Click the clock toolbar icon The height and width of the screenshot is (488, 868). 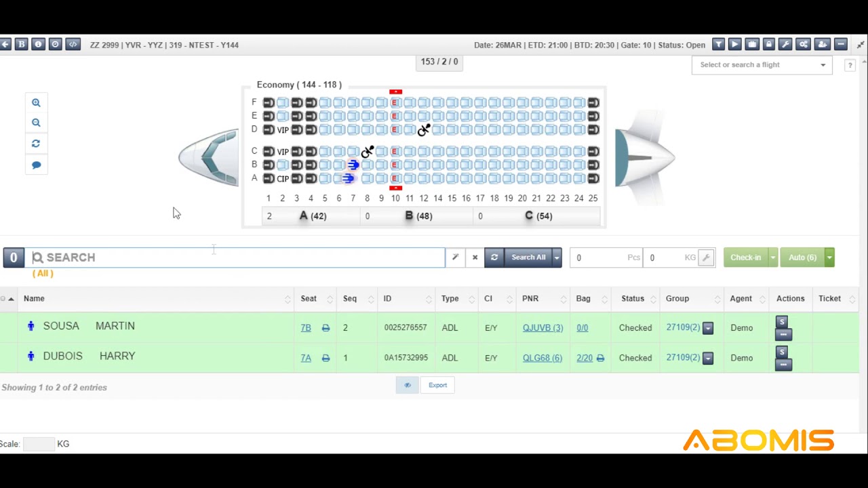point(55,45)
